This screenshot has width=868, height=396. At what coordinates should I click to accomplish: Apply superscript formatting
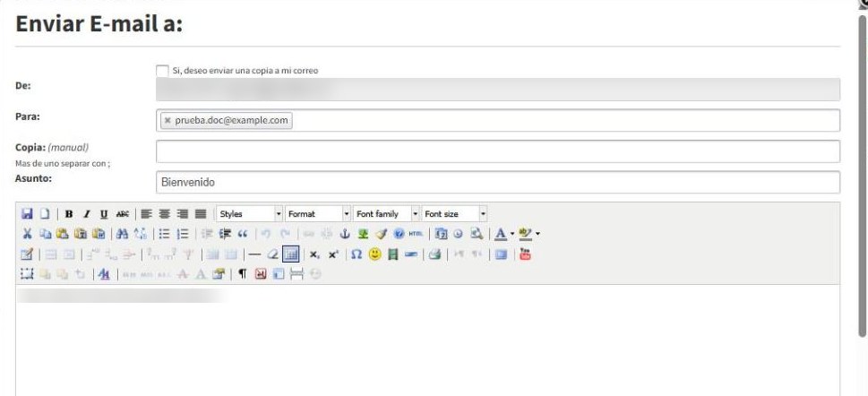point(332,254)
